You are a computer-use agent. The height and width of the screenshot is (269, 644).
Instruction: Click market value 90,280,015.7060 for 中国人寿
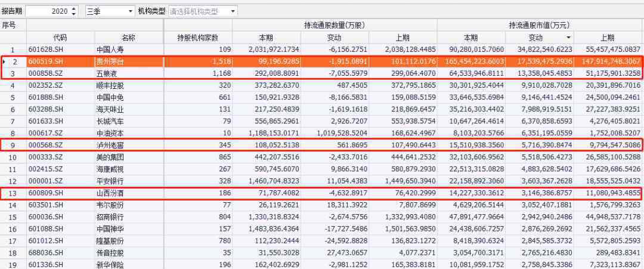pos(471,50)
